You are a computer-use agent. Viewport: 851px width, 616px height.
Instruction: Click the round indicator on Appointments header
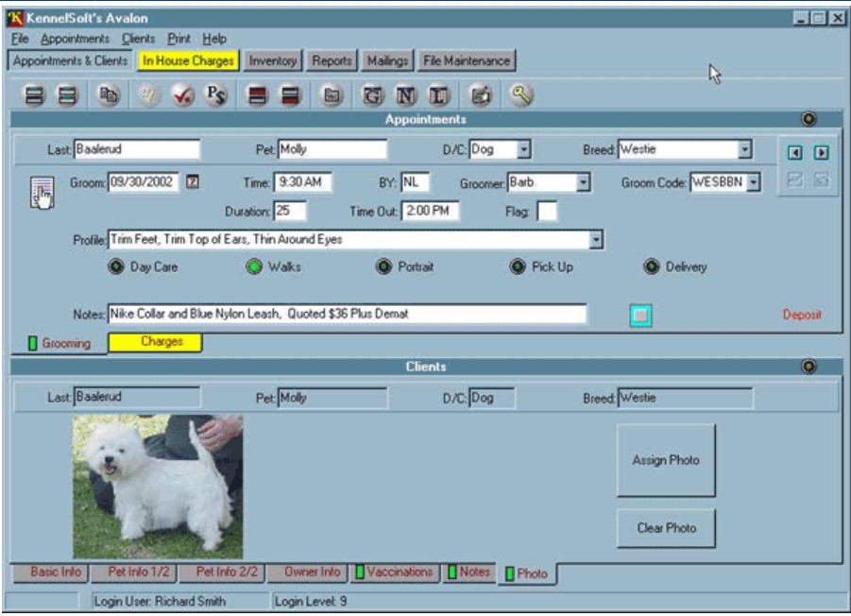(808, 119)
